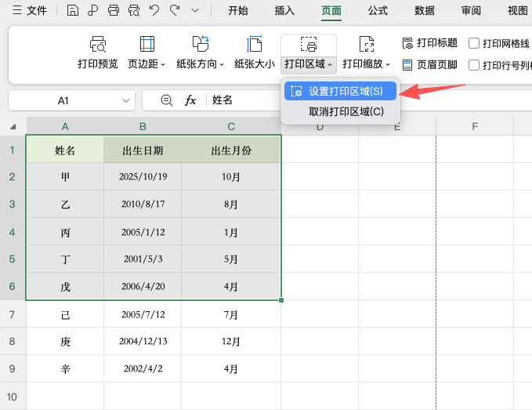Click cell with date 2005/7/12

143,314
